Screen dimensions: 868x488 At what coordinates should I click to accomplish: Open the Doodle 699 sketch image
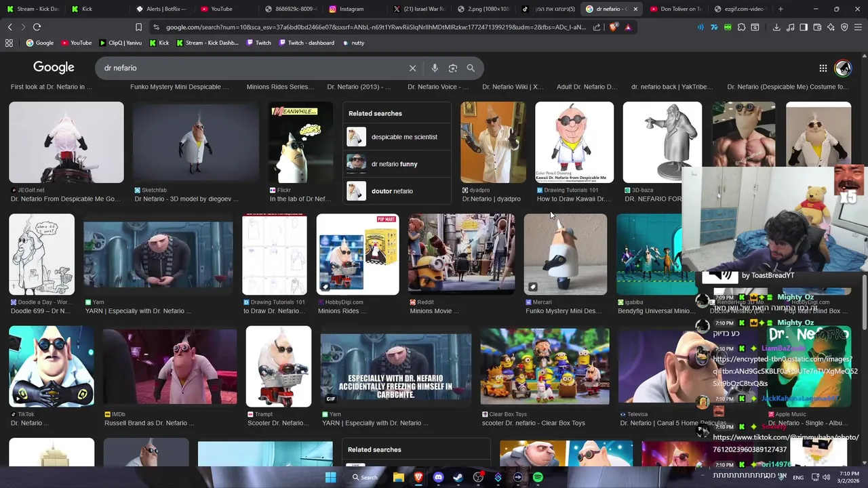pyautogui.click(x=42, y=254)
